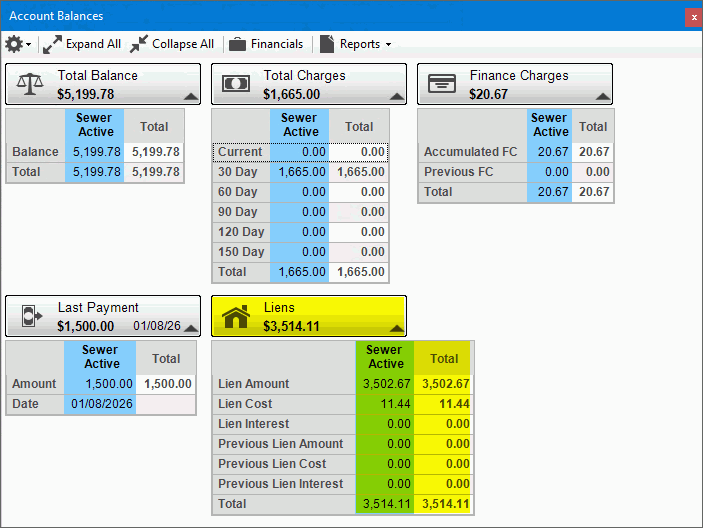Click the Collapse All arrows icon

pyautogui.click(x=139, y=44)
